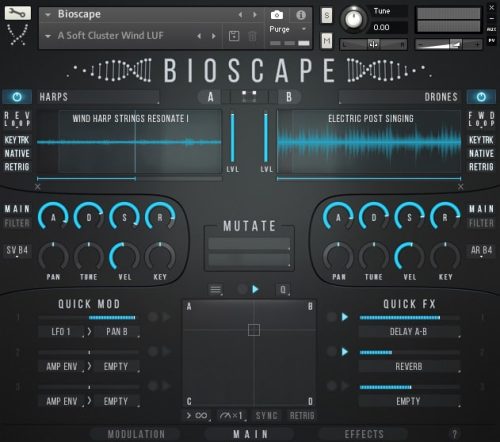Open the REVERB Quick FX dropdown
500x442 pixels.
tap(409, 367)
